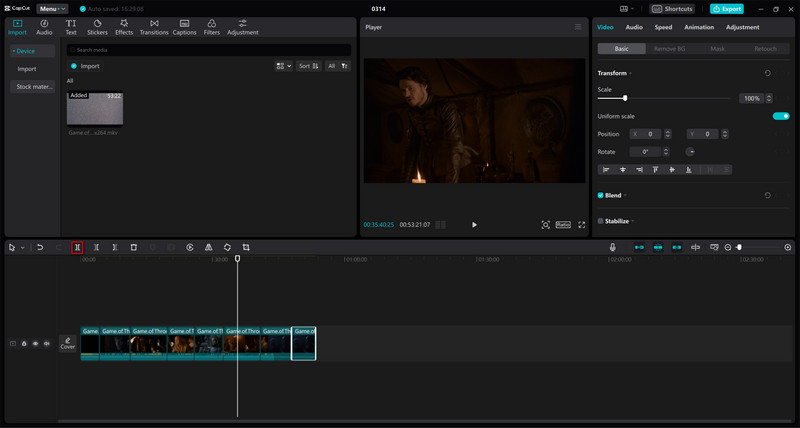800x428 pixels.
Task: Reset the Transform settings
Action: (x=767, y=73)
